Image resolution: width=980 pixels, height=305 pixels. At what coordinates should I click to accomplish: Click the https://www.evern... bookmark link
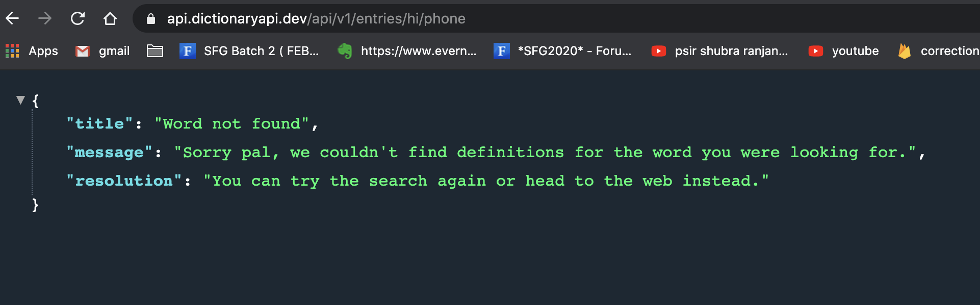(419, 50)
